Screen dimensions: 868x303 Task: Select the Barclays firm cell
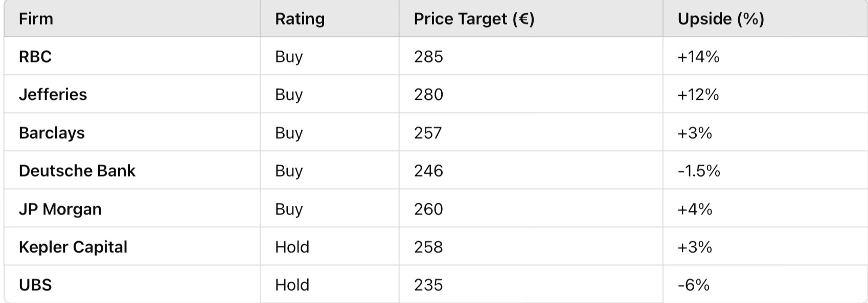(52, 133)
